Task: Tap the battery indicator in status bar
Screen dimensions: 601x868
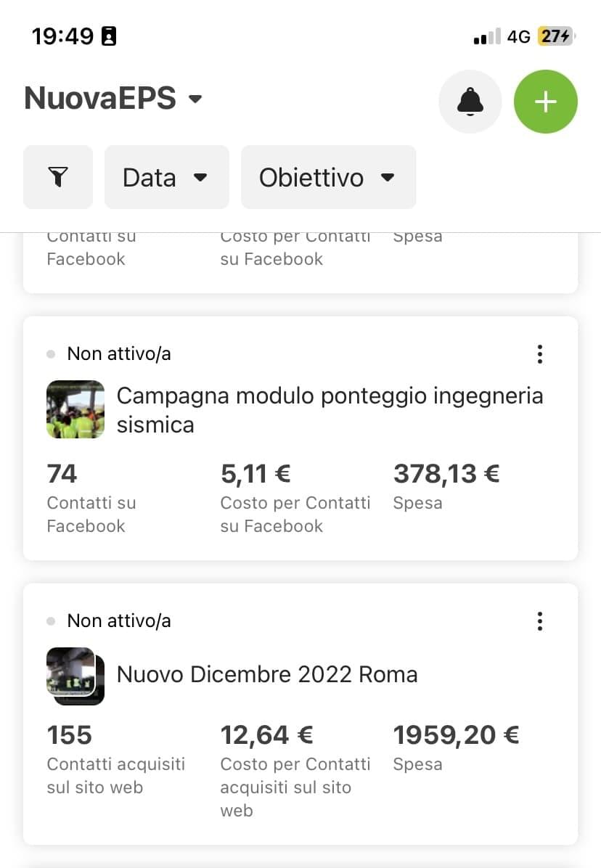Action: [x=557, y=36]
